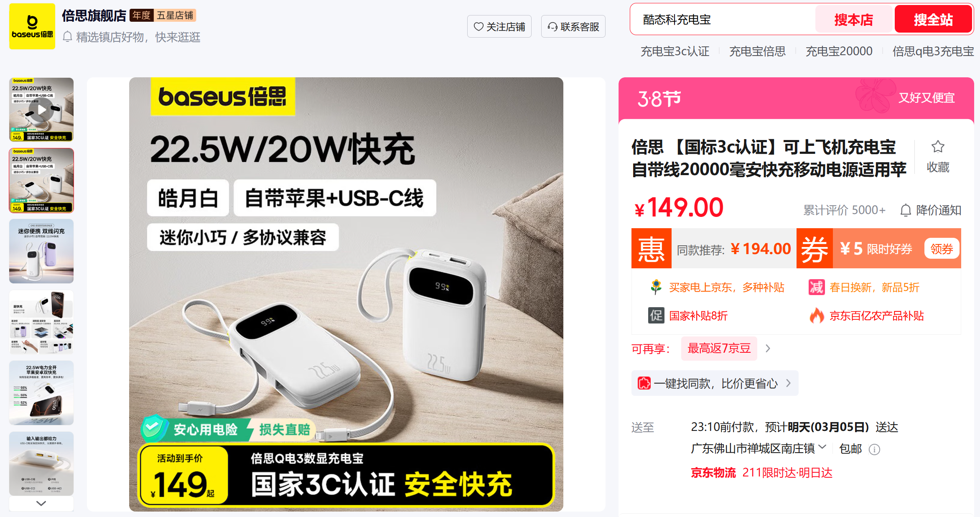Image resolution: width=980 pixels, height=517 pixels.
Task: Click the 搜全站 search button
Action: click(x=933, y=20)
